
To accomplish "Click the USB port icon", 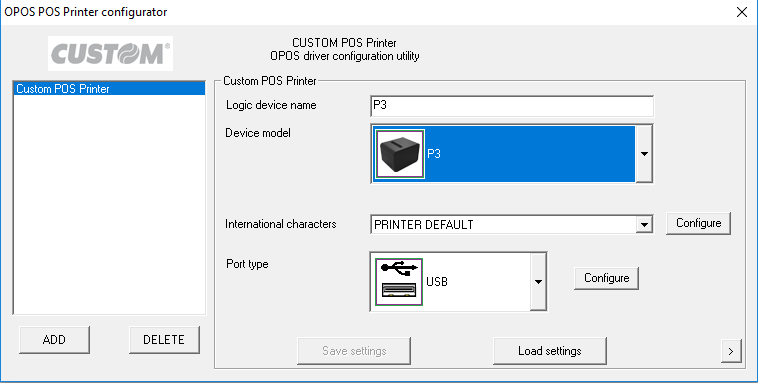I will click(399, 282).
